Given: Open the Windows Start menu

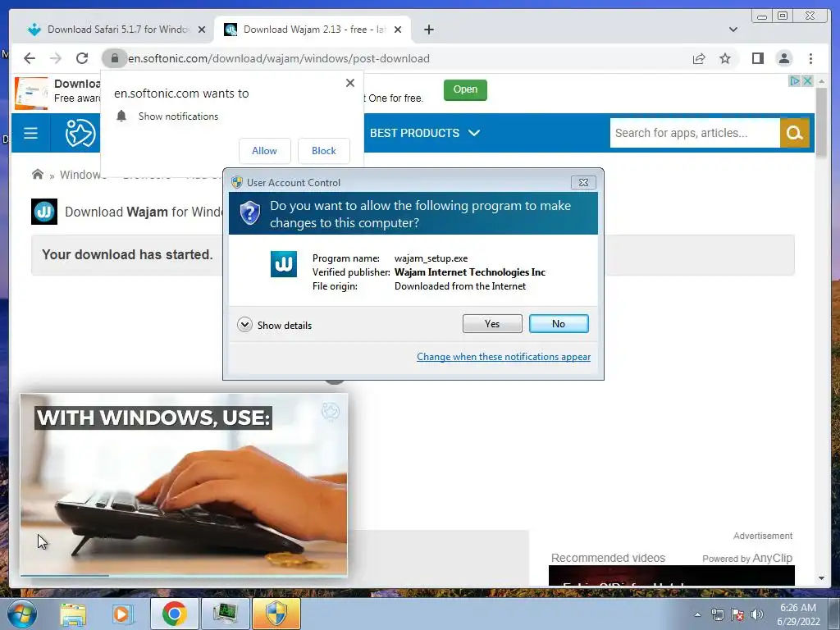Looking at the screenshot, I should (x=22, y=614).
